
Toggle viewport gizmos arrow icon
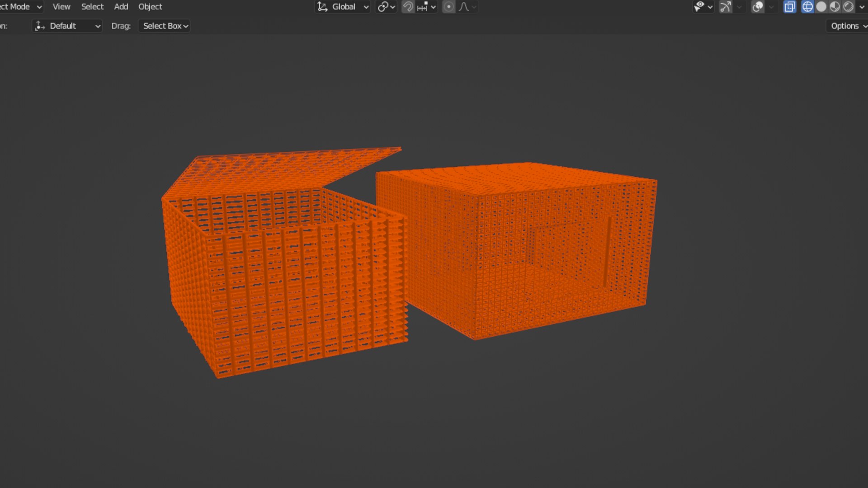(x=725, y=7)
